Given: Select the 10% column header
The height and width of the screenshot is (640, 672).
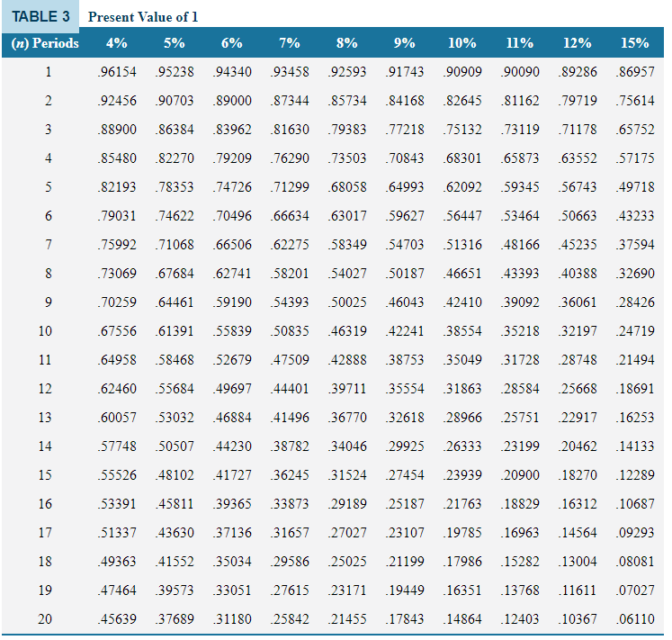Looking at the screenshot, I should tap(462, 43).
